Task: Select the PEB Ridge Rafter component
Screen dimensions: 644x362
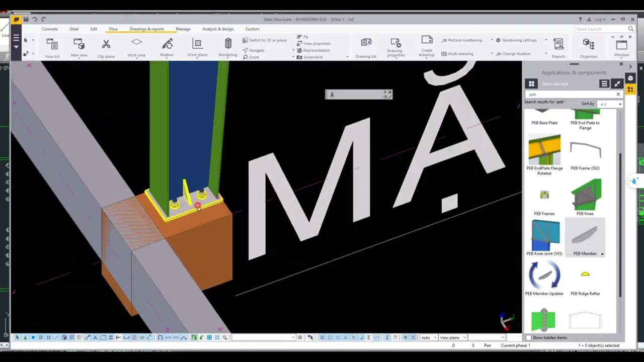Action: tap(585, 283)
